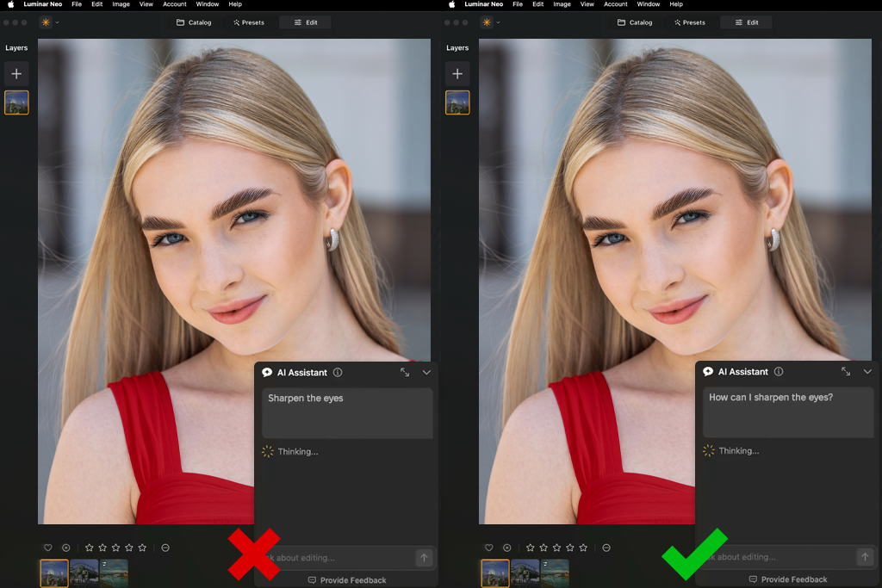
Task: Expand AI Assistant panel size in right window
Action: point(846,372)
